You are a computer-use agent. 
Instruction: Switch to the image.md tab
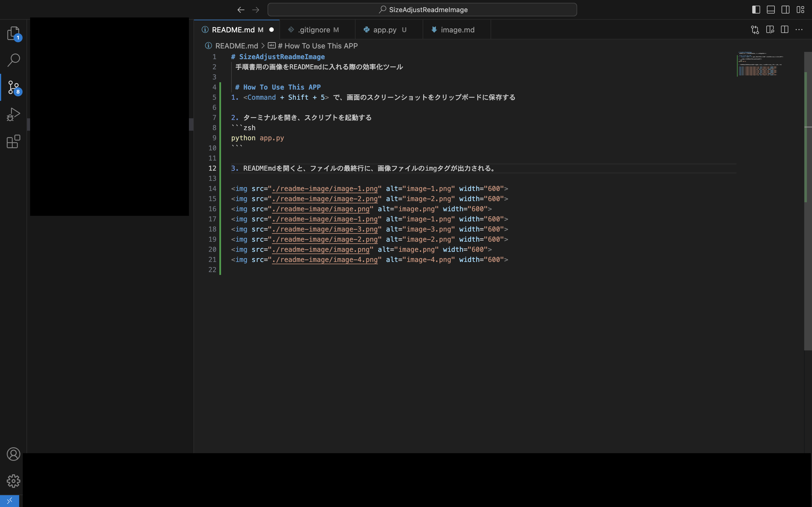pos(457,30)
